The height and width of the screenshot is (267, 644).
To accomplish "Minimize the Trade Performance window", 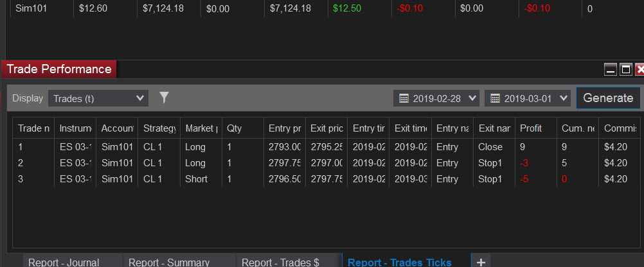I will coord(611,70).
